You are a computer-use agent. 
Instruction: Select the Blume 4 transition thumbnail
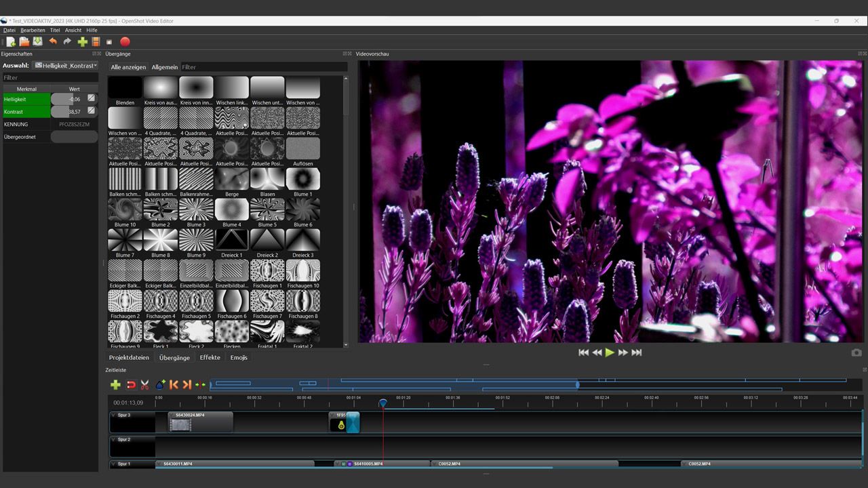pyautogui.click(x=231, y=209)
